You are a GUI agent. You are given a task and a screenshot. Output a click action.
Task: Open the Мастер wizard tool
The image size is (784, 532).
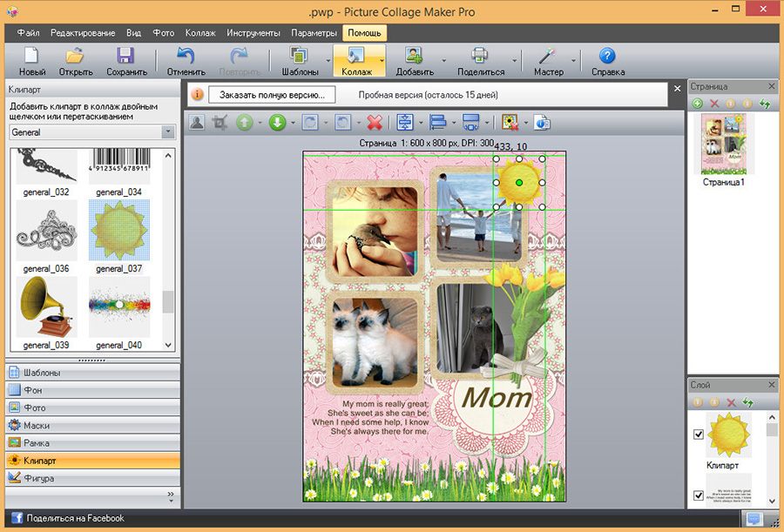(x=549, y=62)
